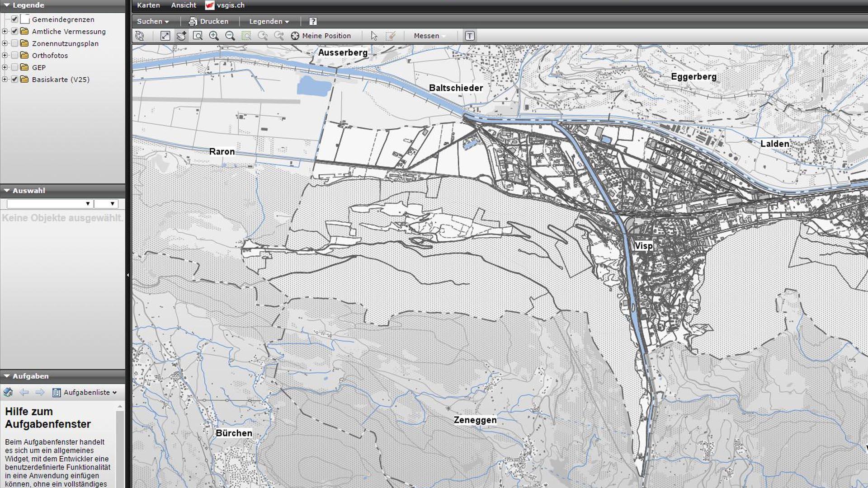The image size is (868, 488).
Task: Click the previous extent arrow
Action: click(x=263, y=35)
